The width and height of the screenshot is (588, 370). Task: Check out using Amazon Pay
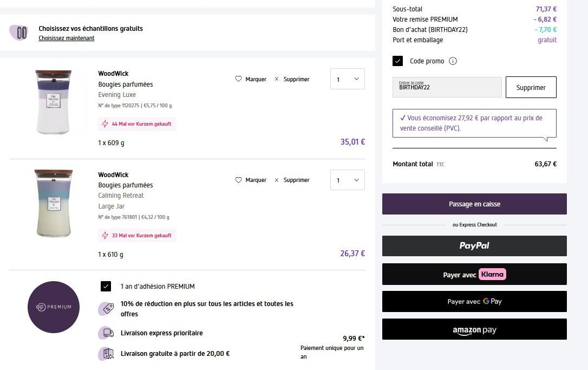tap(474, 329)
